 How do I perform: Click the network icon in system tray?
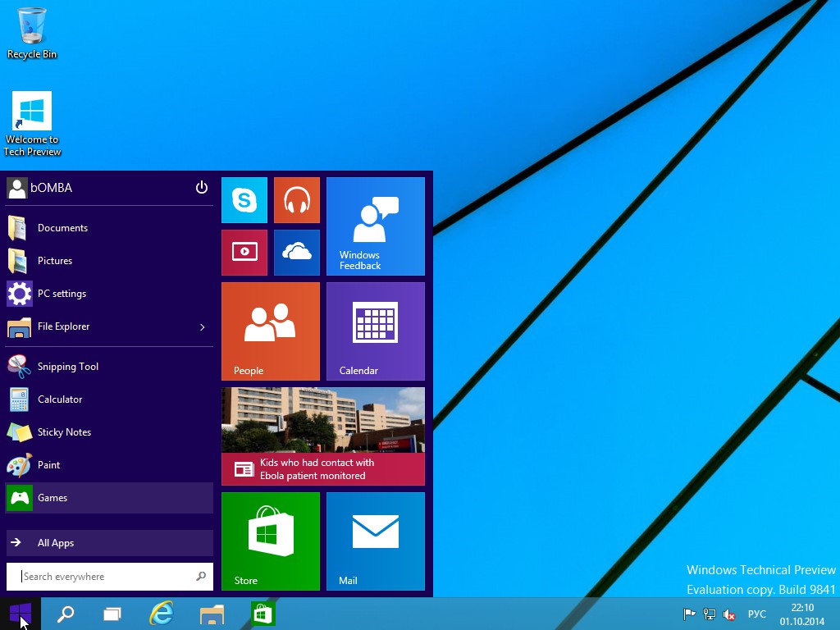coord(710,614)
